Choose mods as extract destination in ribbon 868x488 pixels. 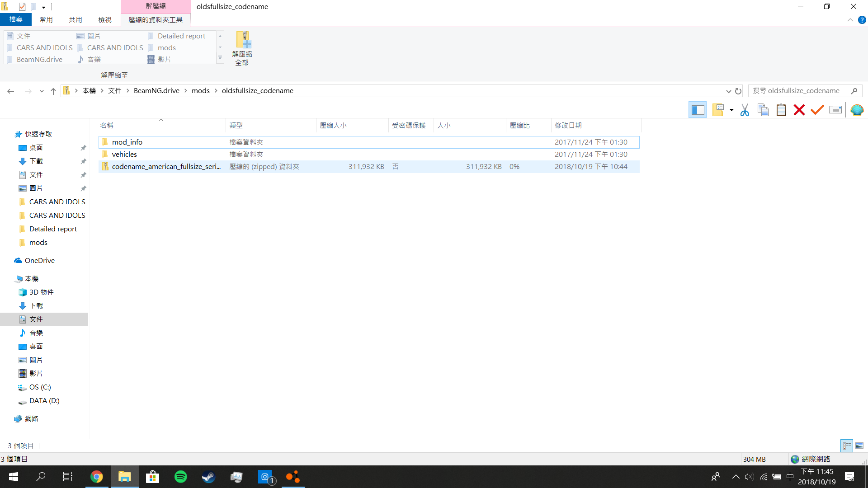pyautogui.click(x=162, y=47)
